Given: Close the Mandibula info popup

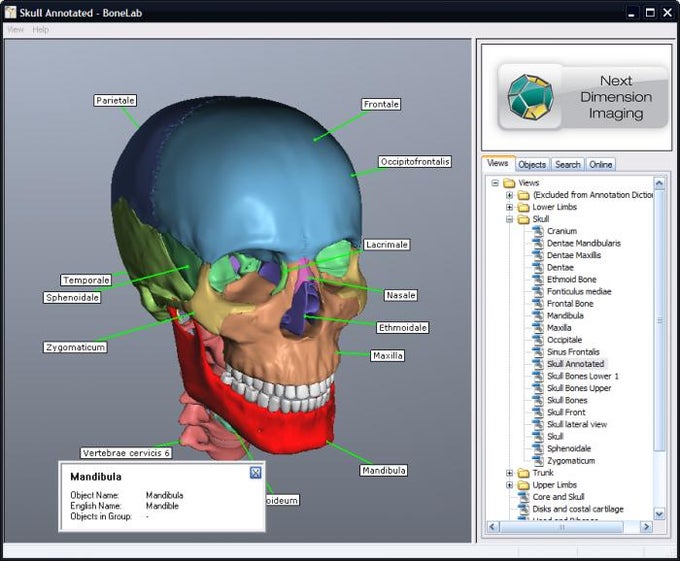Looking at the screenshot, I should (255, 473).
